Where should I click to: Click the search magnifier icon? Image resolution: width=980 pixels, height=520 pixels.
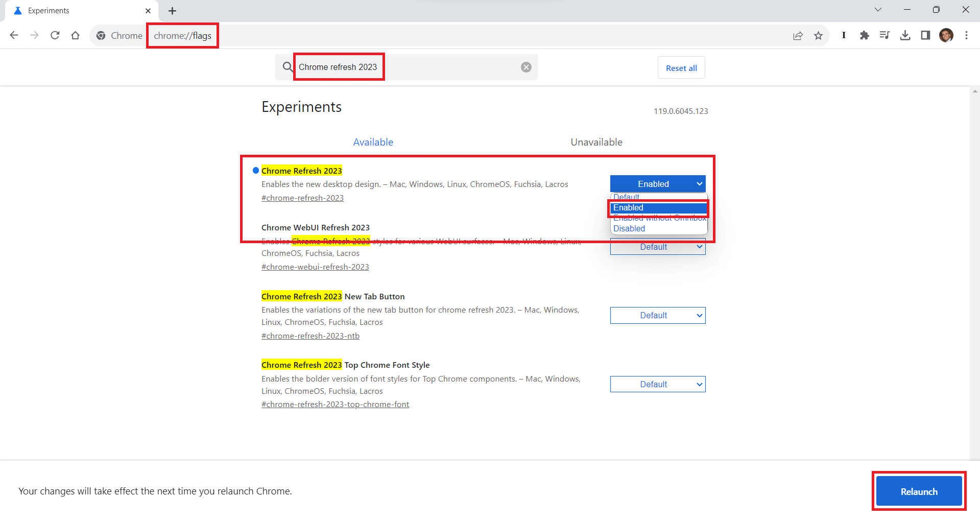point(288,67)
